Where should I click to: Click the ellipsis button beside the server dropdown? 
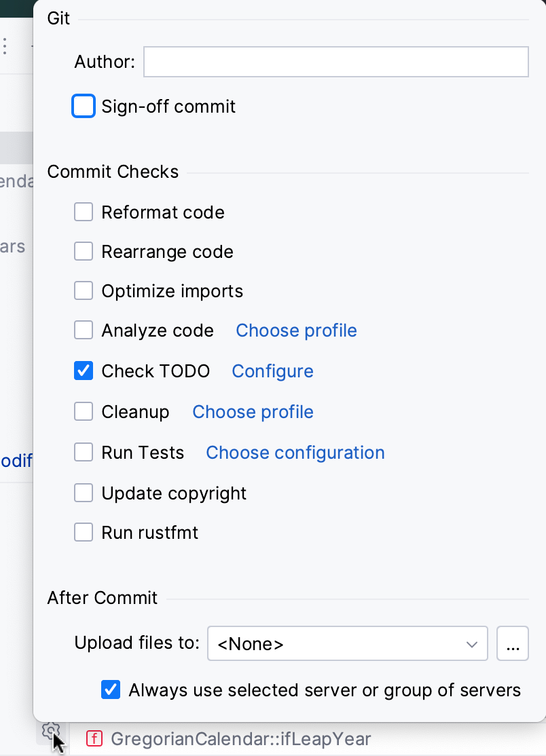513,643
